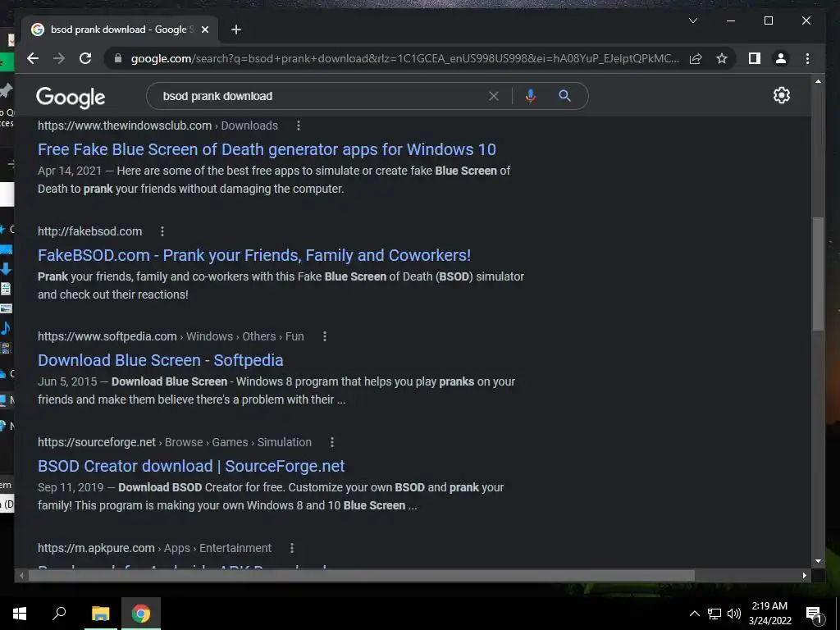The width and height of the screenshot is (840, 630).
Task: Open the notification action center
Action: [815, 614]
